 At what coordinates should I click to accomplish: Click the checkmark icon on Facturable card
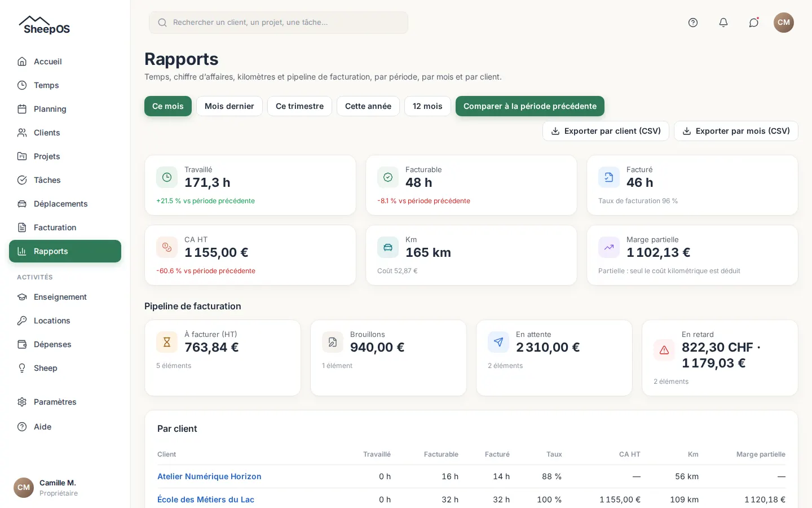(388, 177)
